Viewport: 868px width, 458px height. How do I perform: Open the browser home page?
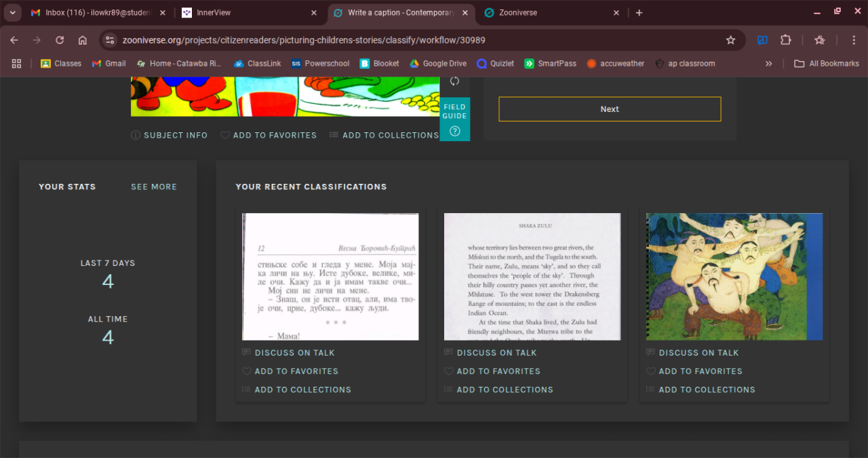pos(82,40)
